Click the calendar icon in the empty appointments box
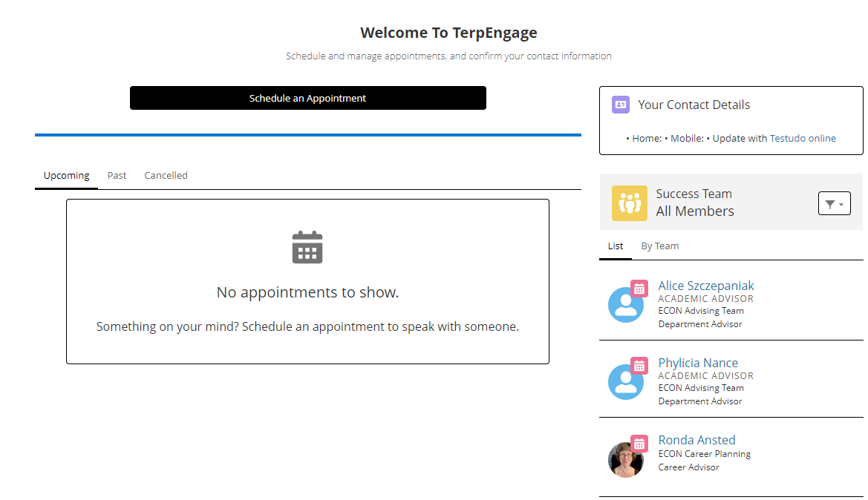The height and width of the screenshot is (500, 868). [x=307, y=247]
